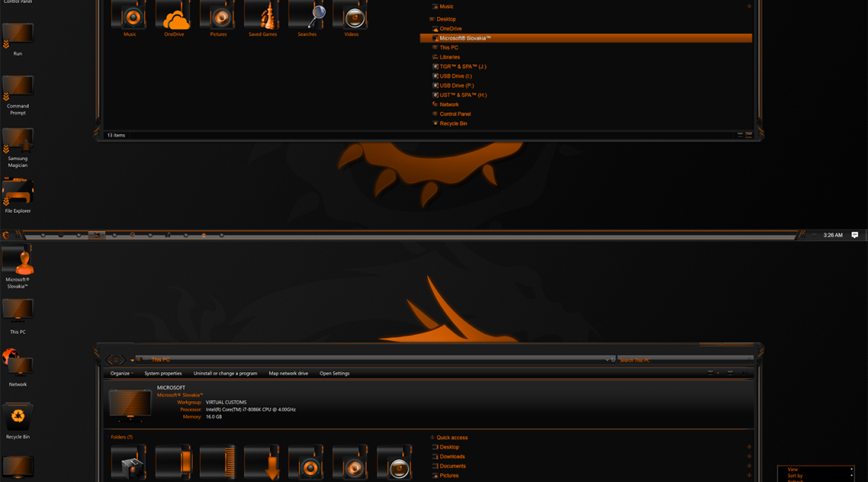Screen dimensions: 868x482
Task: Open the Saved Games folder icon
Action: coord(263,16)
